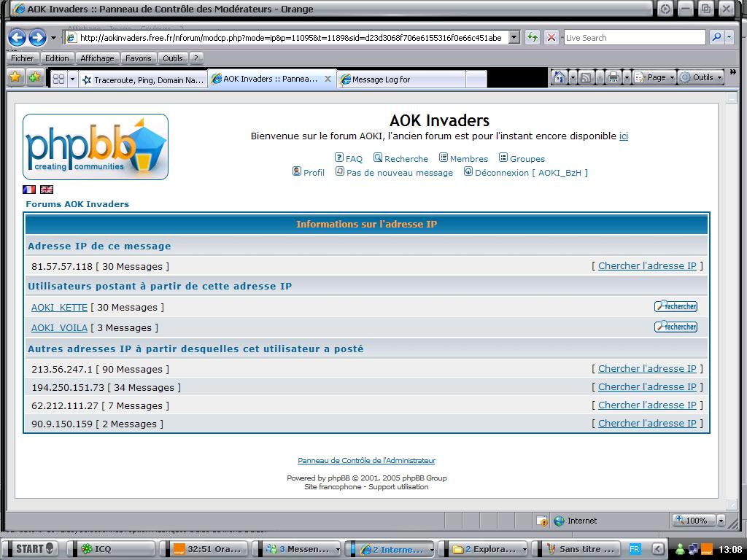Open the Favoris menu
The width and height of the screenshot is (747, 560).
[138, 58]
